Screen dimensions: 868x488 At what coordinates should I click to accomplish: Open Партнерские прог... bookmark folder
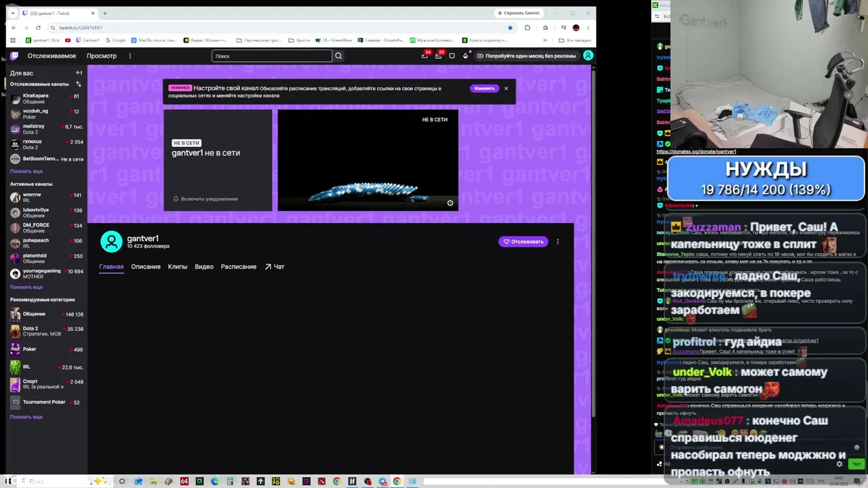[x=259, y=40]
